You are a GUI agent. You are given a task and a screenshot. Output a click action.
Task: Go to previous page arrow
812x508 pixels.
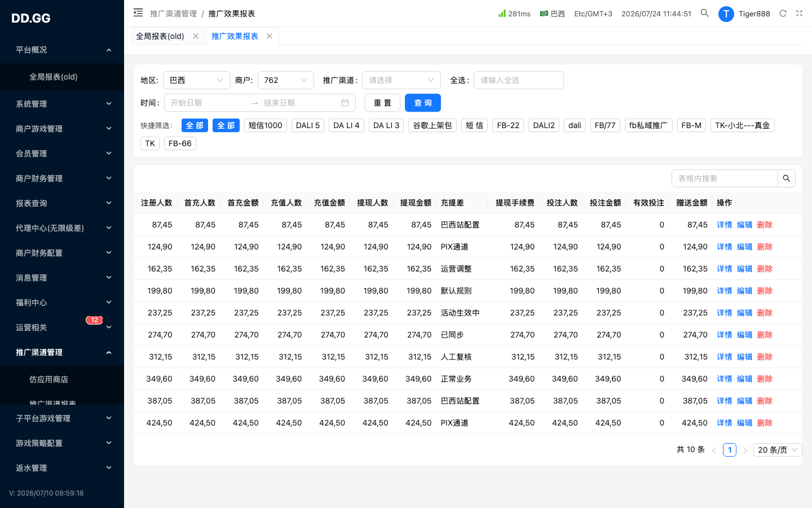714,450
